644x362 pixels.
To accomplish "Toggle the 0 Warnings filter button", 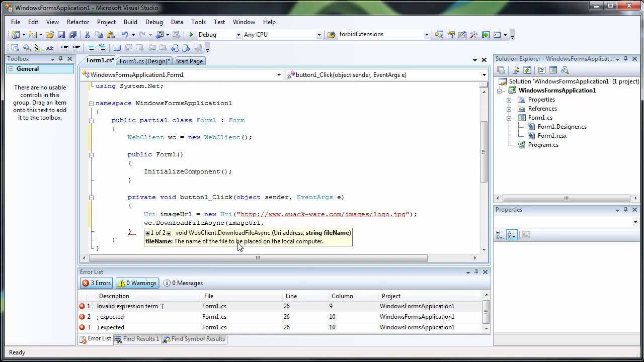I will 137,283.
